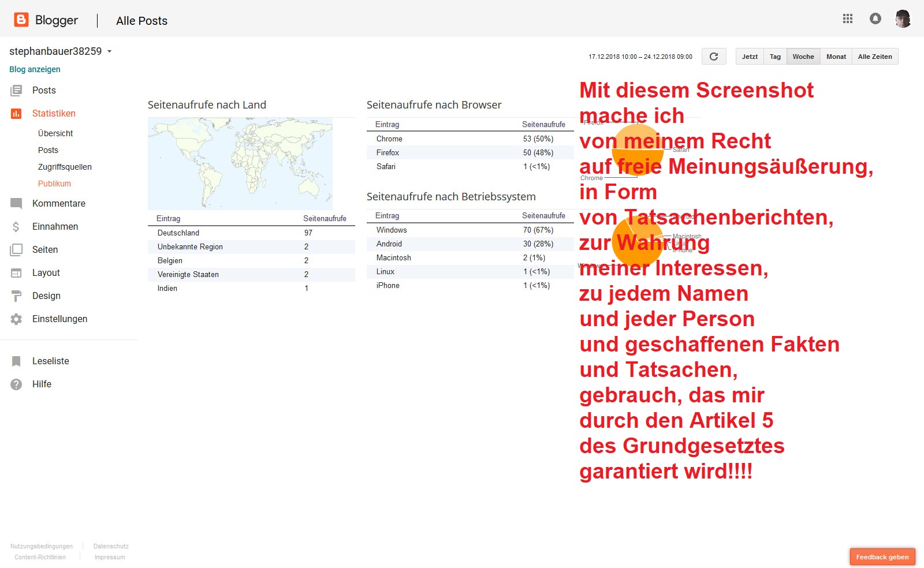Image resolution: width=924 pixels, height=568 pixels.
Task: Click the Kommentare speech bubble icon
Action: (x=16, y=204)
